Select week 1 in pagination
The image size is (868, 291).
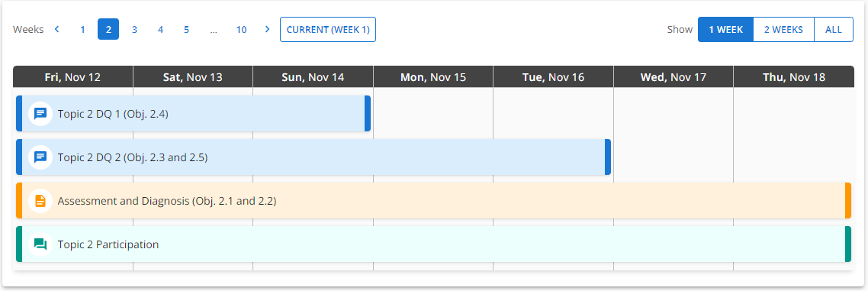[82, 29]
